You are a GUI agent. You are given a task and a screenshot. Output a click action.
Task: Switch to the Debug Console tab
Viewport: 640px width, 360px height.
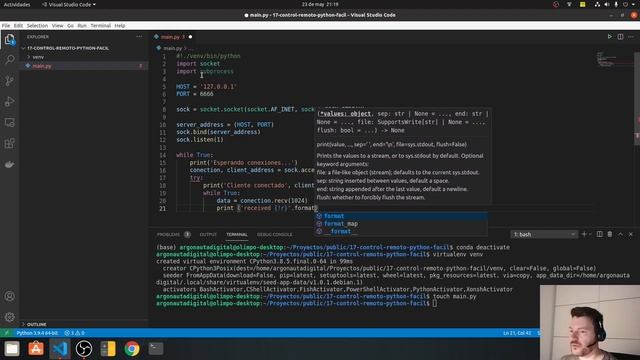274,235
